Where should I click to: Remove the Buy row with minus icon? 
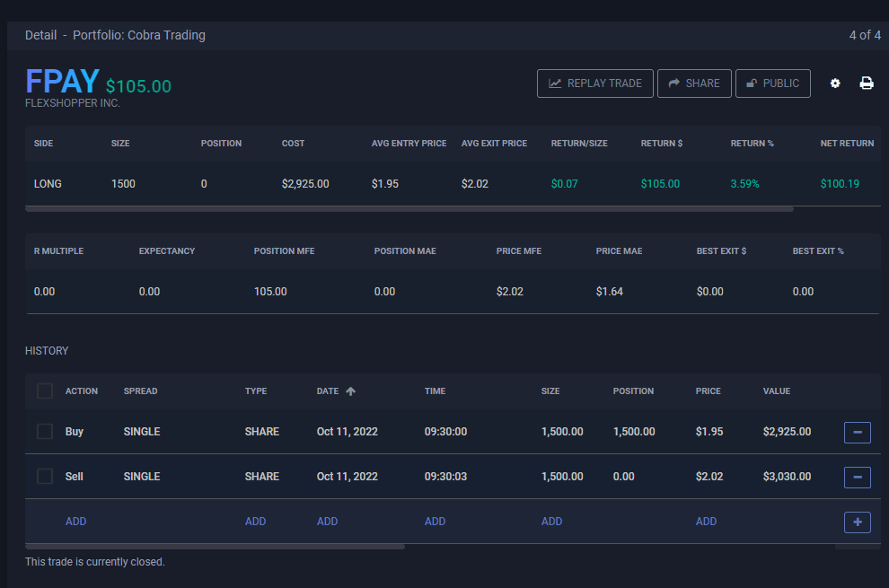coord(857,432)
